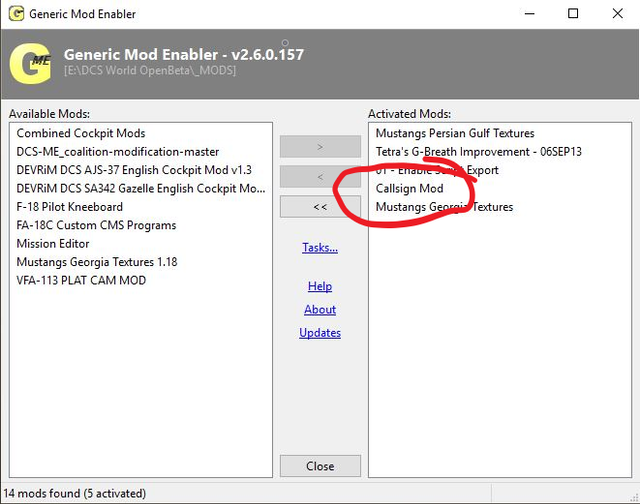Select Callsign Mod in Activated Mods
The width and height of the screenshot is (640, 504).
409,189
